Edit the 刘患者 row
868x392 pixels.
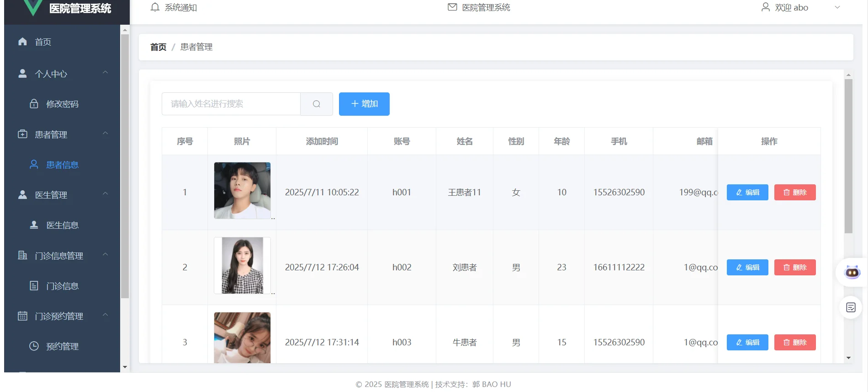point(747,267)
